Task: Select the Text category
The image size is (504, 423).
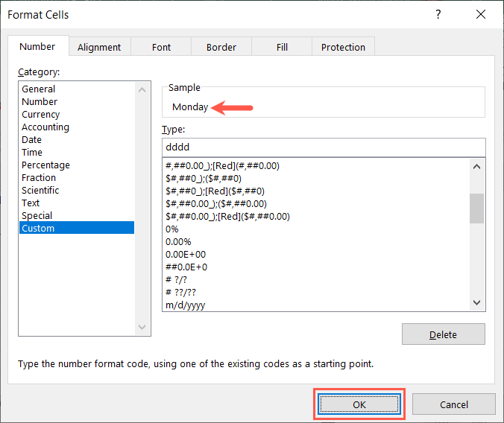Action: [31, 203]
